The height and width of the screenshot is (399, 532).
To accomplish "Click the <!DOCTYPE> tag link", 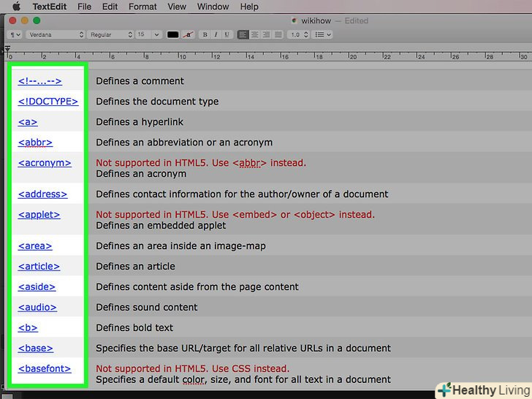I will pos(48,102).
